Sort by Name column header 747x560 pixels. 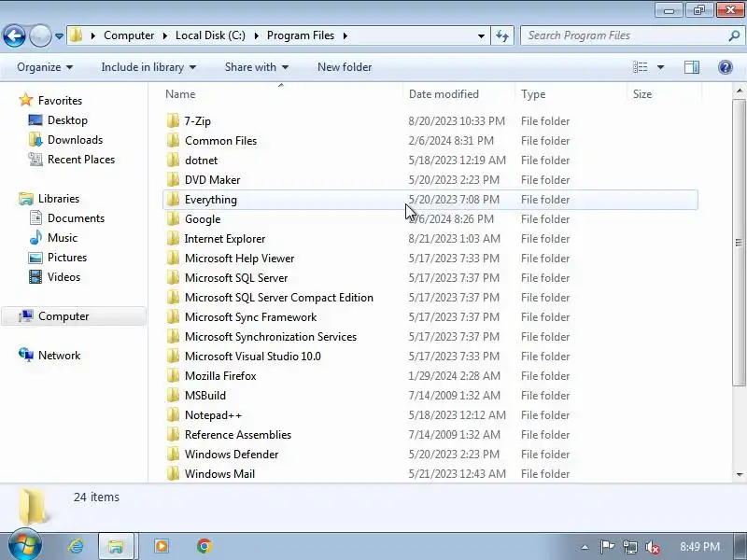(x=180, y=94)
